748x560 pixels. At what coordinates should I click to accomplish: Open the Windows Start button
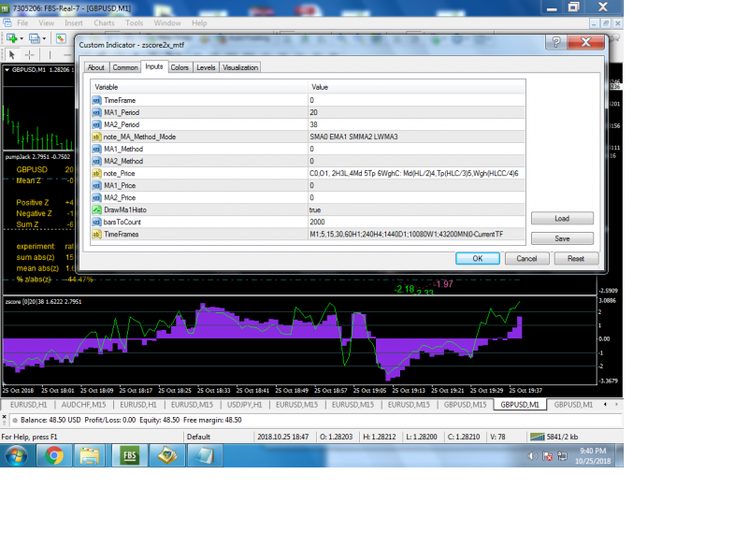[x=16, y=455]
